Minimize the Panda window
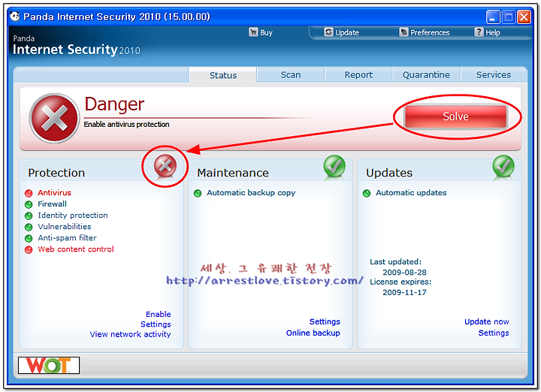Image resolution: width=541 pixels, height=392 pixels. pyautogui.click(x=493, y=17)
